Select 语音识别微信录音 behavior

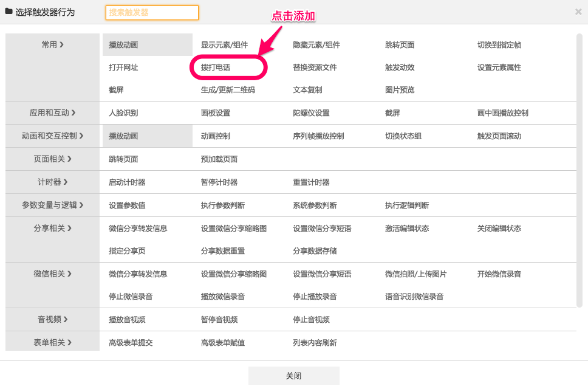point(414,297)
